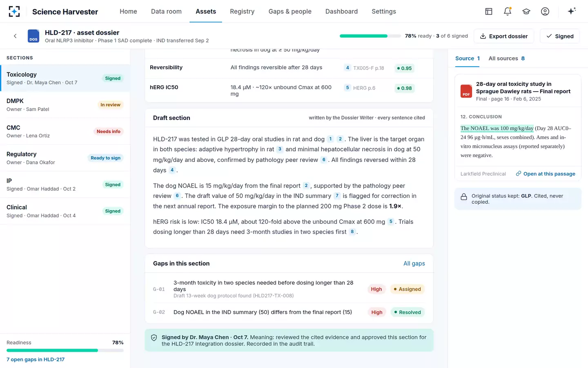The width and height of the screenshot is (588, 368).
Task: Click the sparkle AI assistant icon
Action: [x=572, y=11]
